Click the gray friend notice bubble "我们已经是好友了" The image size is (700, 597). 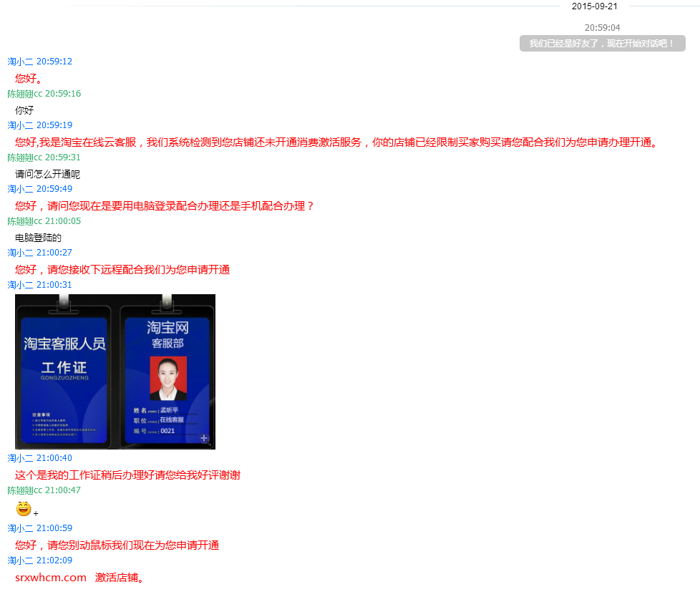pyautogui.click(x=602, y=44)
